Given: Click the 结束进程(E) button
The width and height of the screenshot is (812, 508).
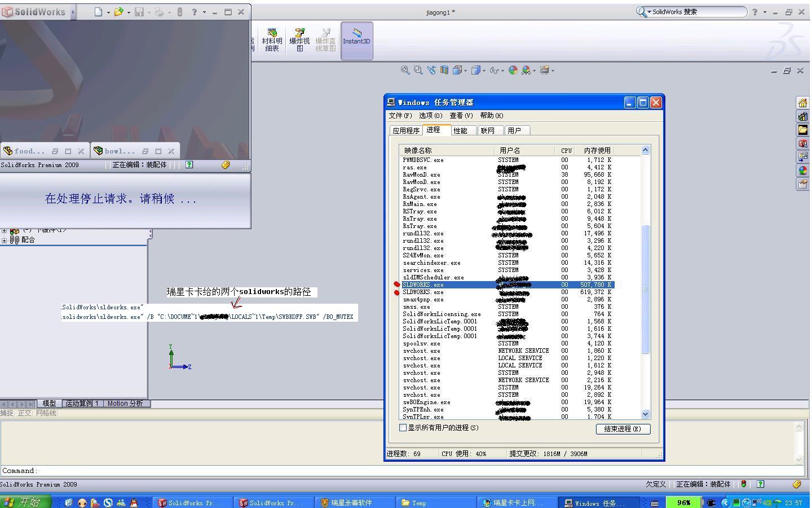Looking at the screenshot, I should 623,429.
